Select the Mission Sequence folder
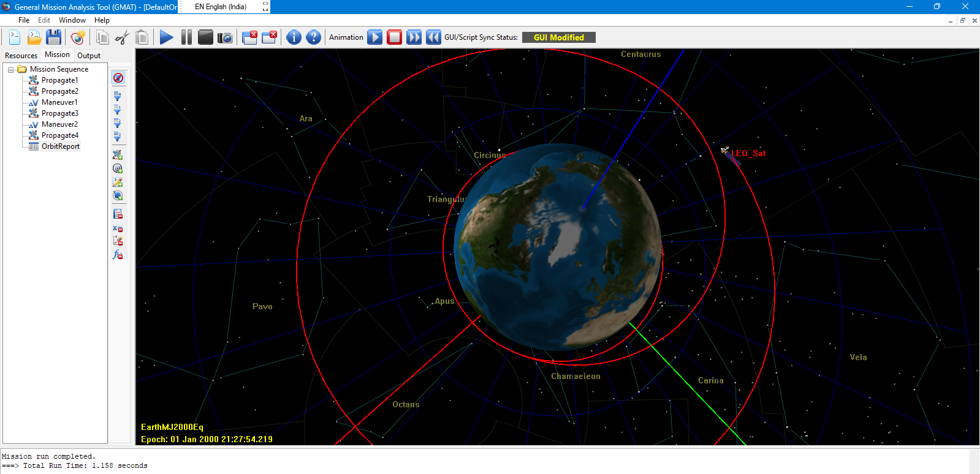980x474 pixels. click(x=59, y=69)
